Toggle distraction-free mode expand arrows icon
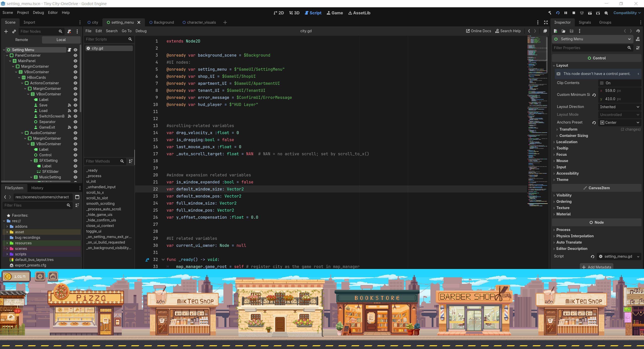Viewport: 644px width, 349px height. [x=546, y=22]
